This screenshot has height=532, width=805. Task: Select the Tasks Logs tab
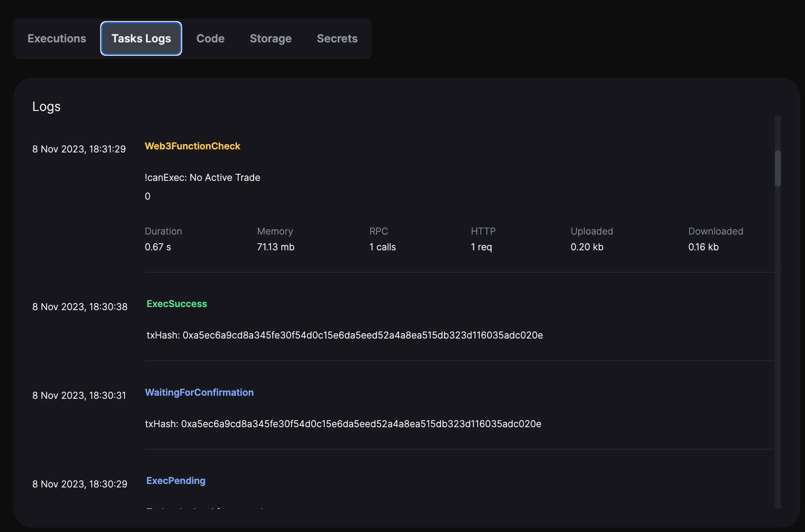tap(141, 38)
